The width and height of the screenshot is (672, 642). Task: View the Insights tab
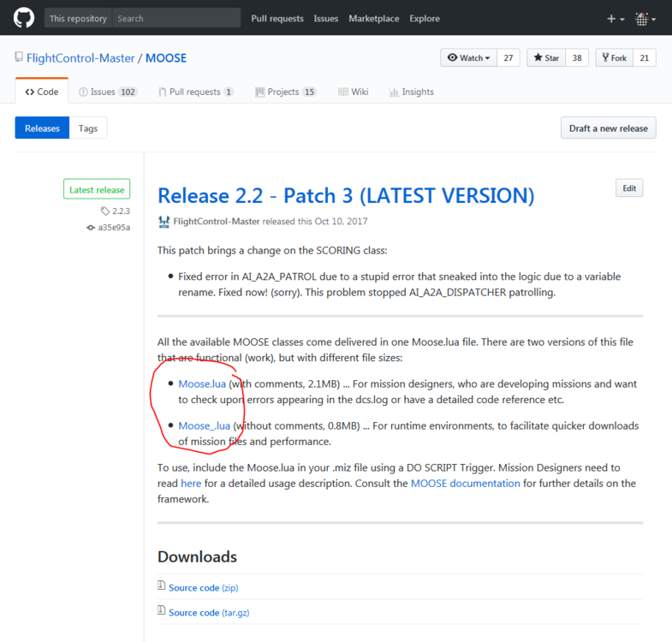click(412, 92)
